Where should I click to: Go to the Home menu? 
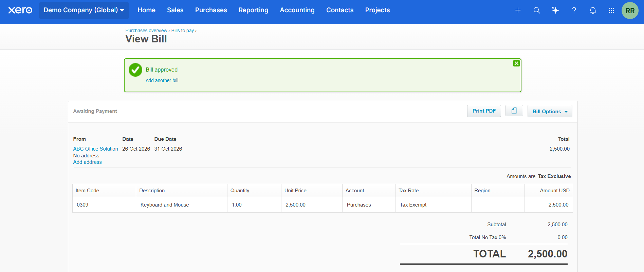(x=146, y=10)
